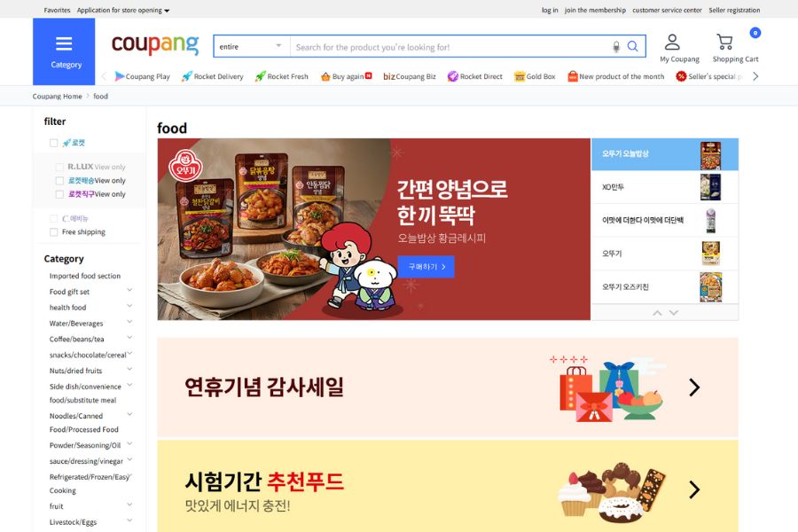798x532 pixels.
Task: Click the 'log in' link
Action: tap(550, 10)
